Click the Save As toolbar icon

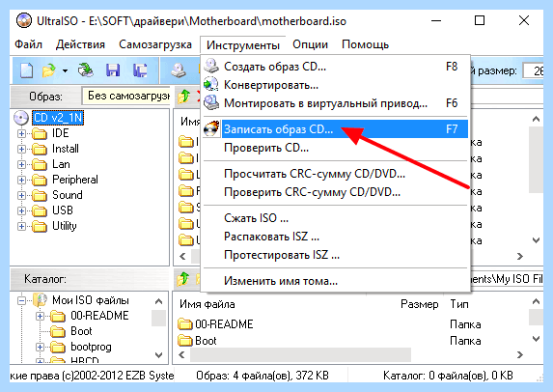pos(140,70)
